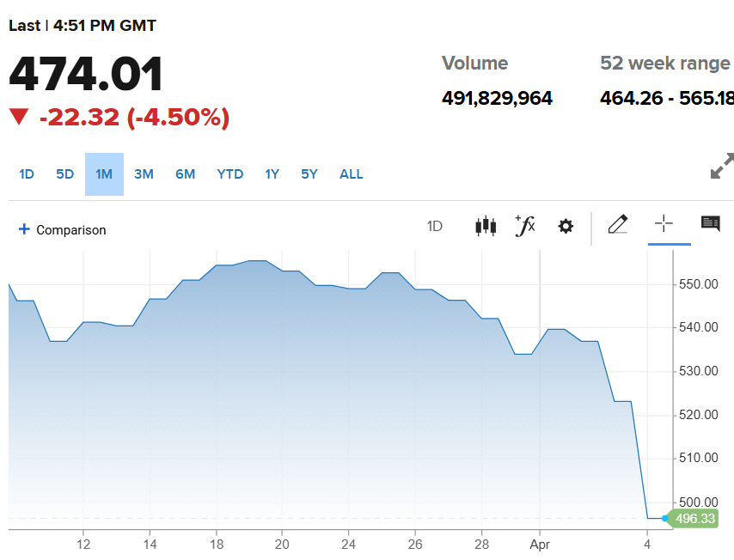Show ALL historical data range

351,174
